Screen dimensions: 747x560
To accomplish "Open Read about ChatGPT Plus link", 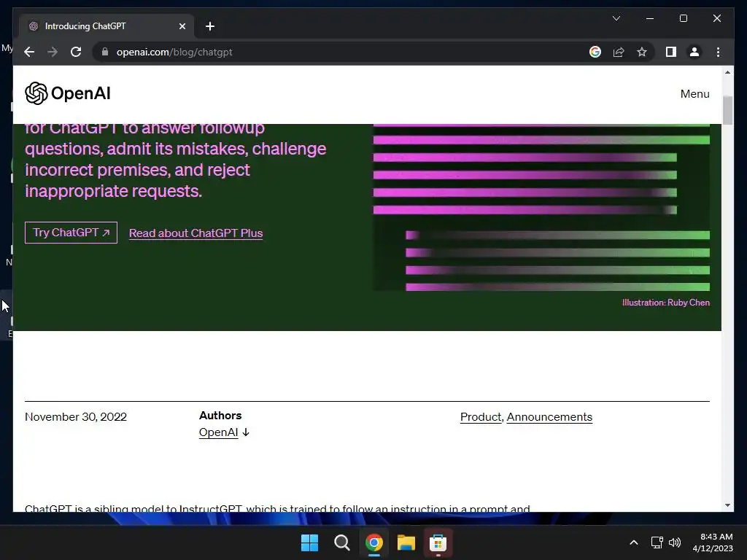I will [196, 233].
